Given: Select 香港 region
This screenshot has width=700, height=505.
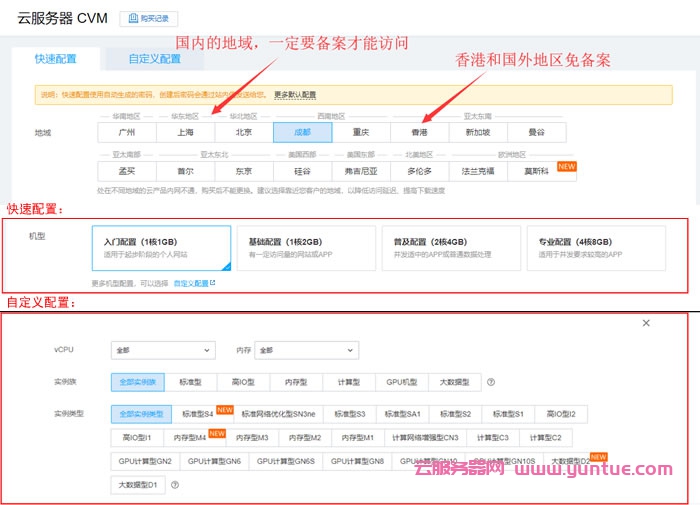Looking at the screenshot, I should 419,133.
